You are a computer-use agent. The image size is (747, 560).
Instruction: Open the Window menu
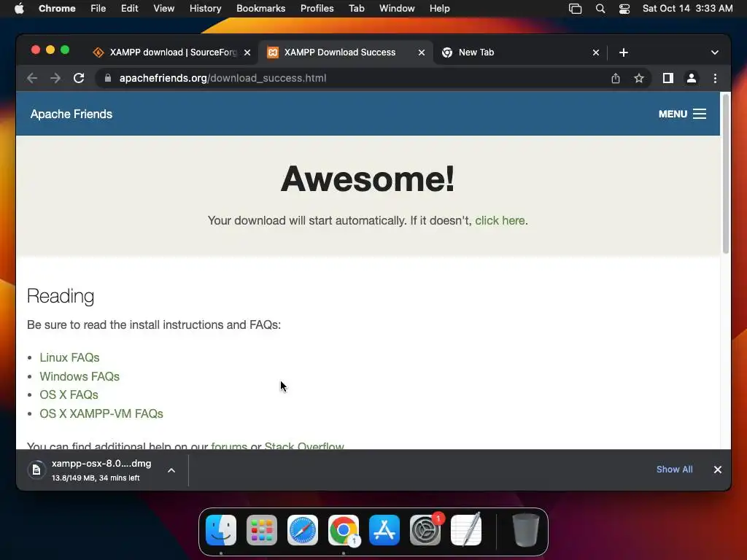(x=397, y=9)
